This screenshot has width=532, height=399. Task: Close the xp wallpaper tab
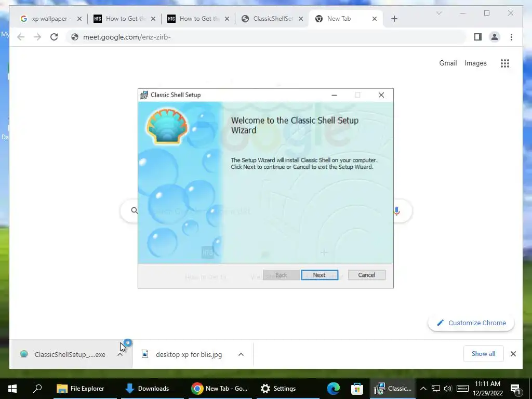79,19
